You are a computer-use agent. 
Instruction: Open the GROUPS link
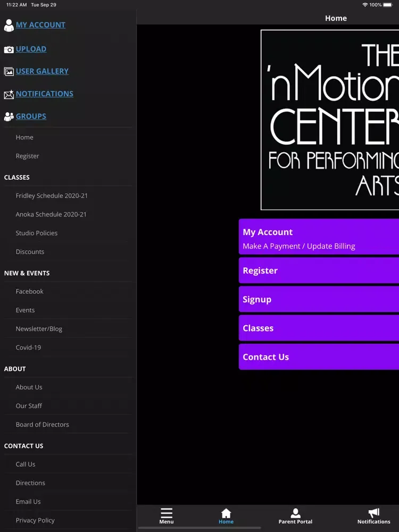[x=31, y=116]
